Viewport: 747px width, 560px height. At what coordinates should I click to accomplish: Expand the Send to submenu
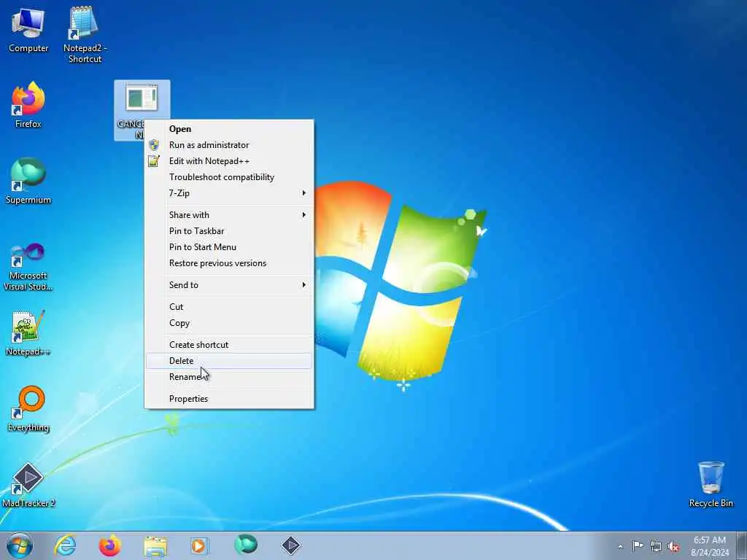click(228, 285)
